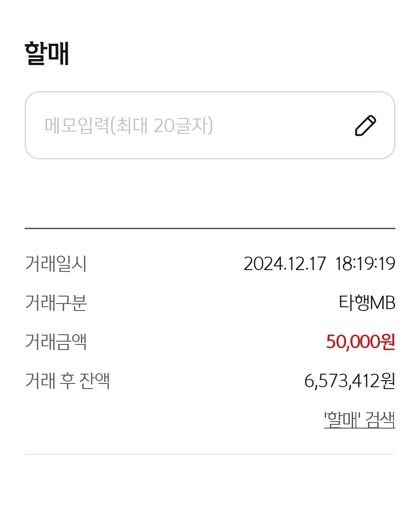Select the 거래일시 label

click(x=56, y=264)
